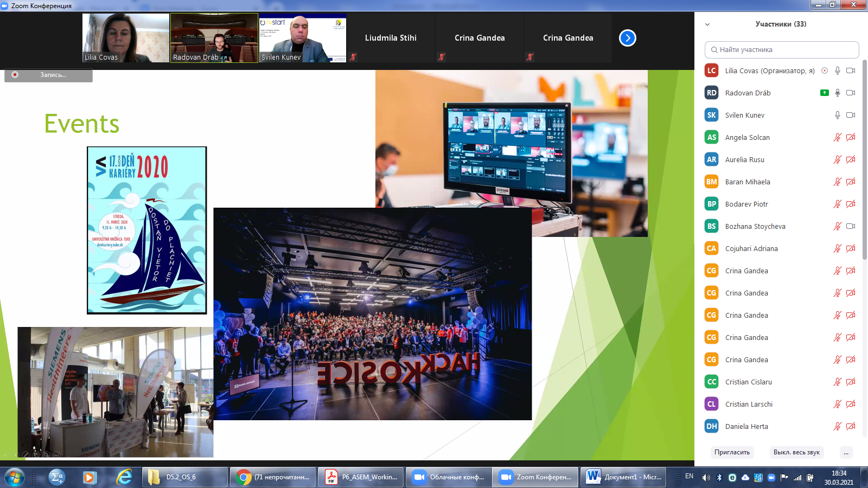Toggle Lilia Covas microphone in participant list
Screen dimensions: 868x488
[x=838, y=70]
